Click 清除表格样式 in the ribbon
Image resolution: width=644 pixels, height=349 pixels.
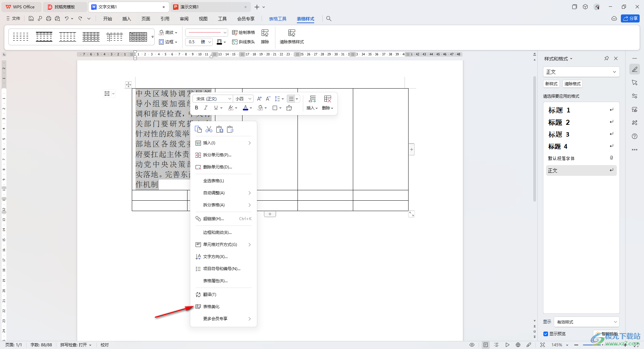click(291, 37)
